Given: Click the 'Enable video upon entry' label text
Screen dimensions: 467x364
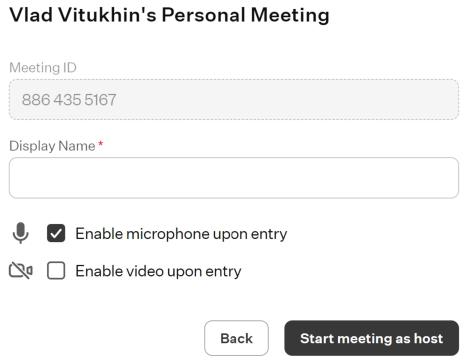Looking at the screenshot, I should [x=158, y=271].
